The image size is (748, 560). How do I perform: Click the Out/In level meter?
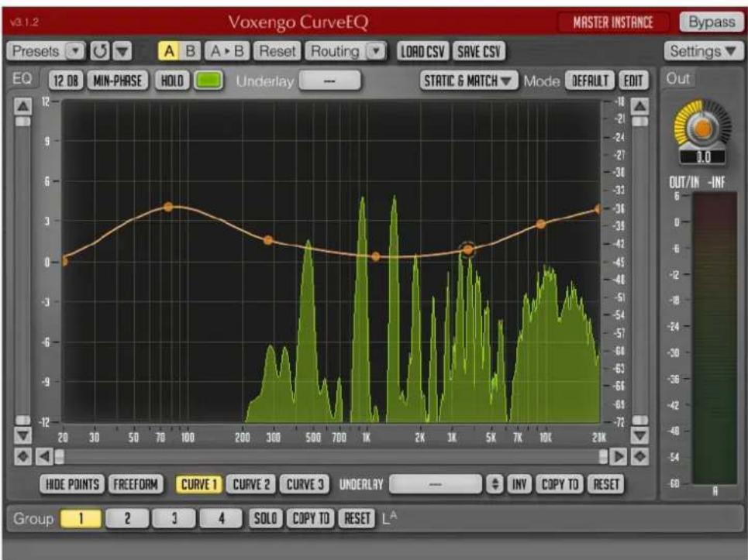tap(714, 338)
